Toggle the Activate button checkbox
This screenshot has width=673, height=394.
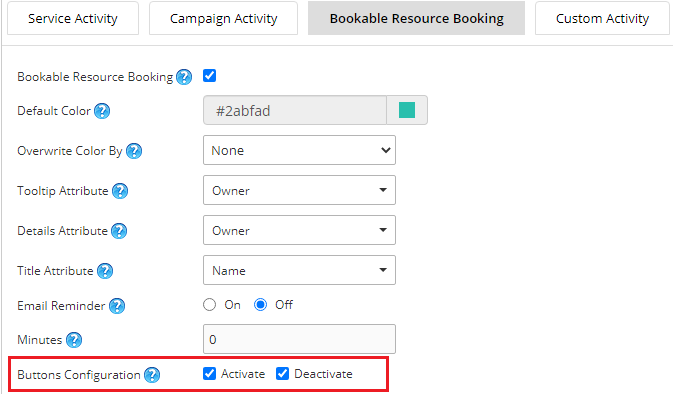pos(209,374)
